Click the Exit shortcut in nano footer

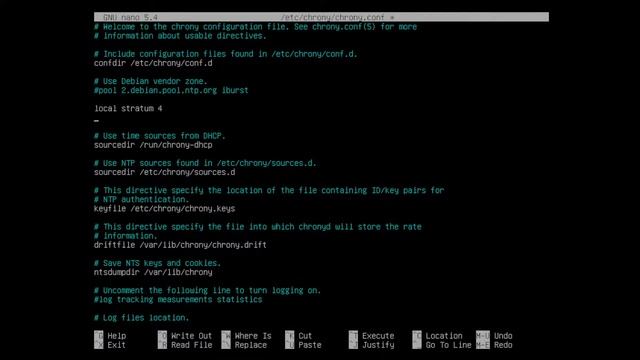tap(111, 345)
